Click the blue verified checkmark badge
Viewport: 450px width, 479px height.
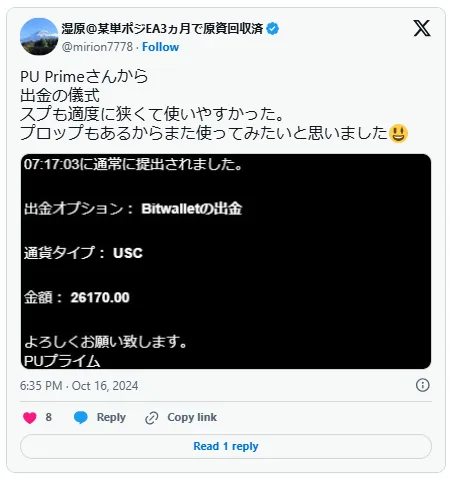[273, 29]
